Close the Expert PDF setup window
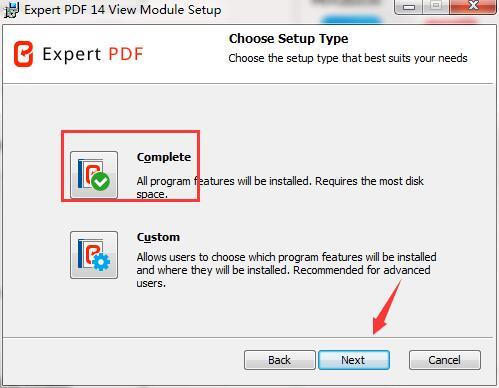499x388 pixels. click(473, 7)
